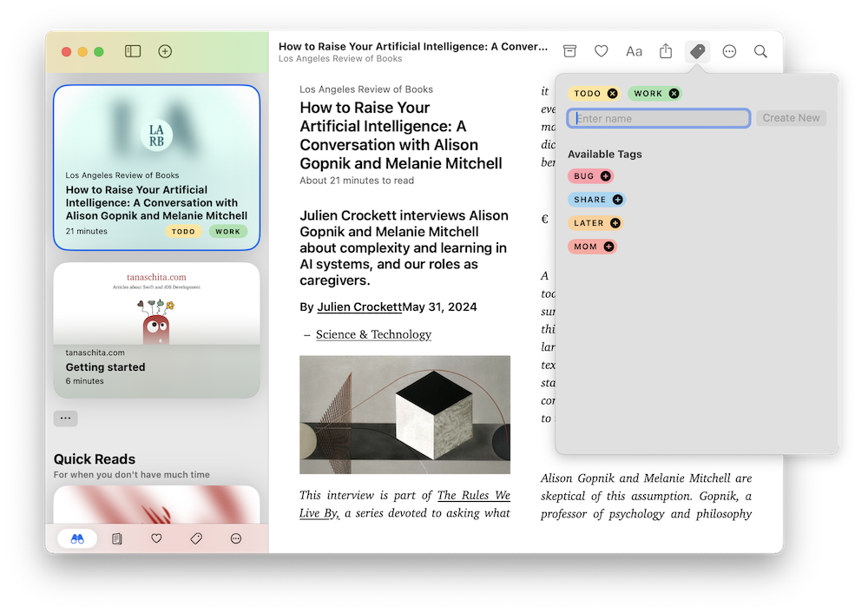868x613 pixels.
Task: Click the yellow minimize window button
Action: point(82,51)
